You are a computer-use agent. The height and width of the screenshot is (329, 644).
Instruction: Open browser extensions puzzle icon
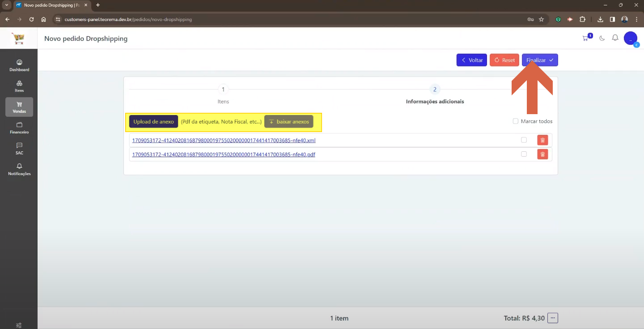point(582,19)
